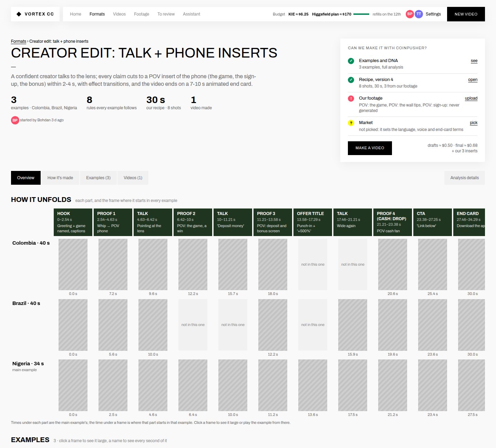Click green check icon beside Examples and DNA
Screen dimensions: 496x448
(x=351, y=61)
